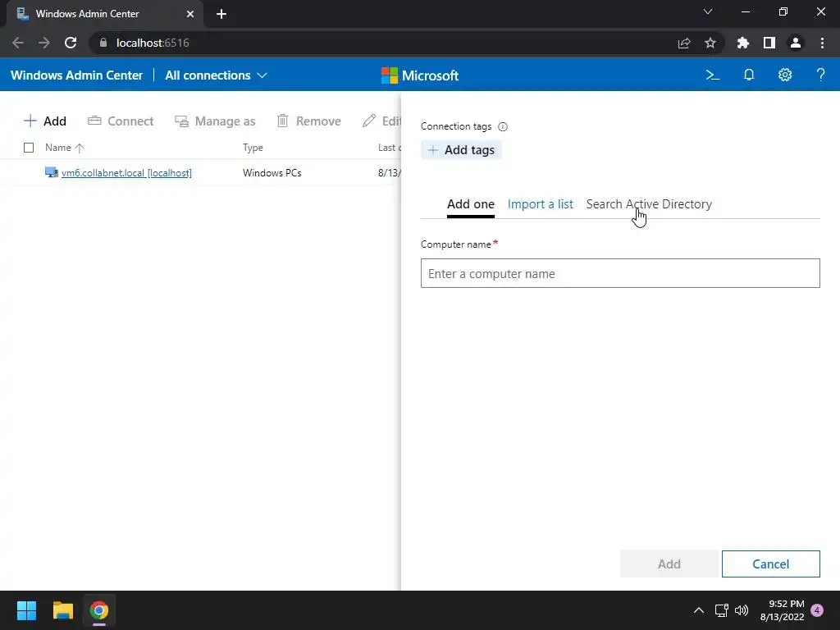View site information lock icon
This screenshot has width=840, height=630.
click(x=103, y=43)
